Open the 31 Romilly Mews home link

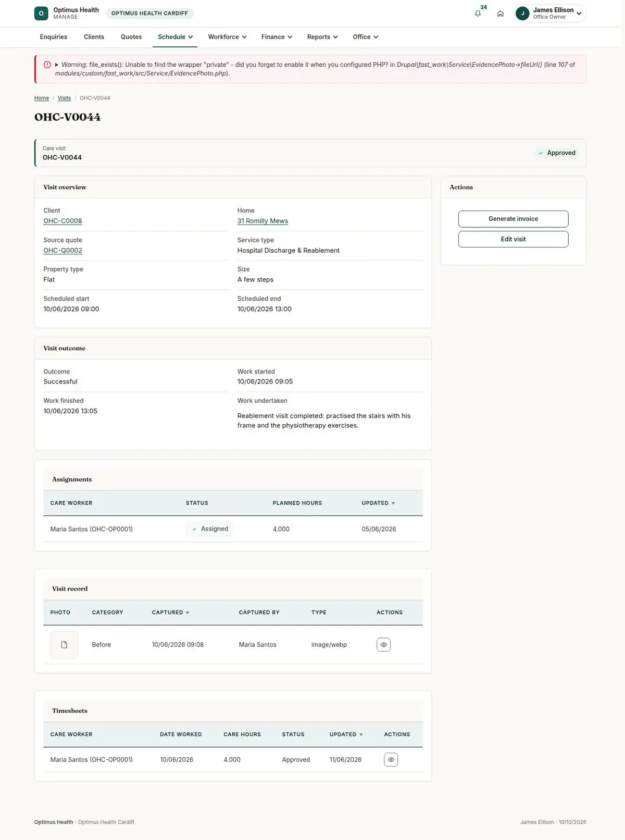pos(262,221)
